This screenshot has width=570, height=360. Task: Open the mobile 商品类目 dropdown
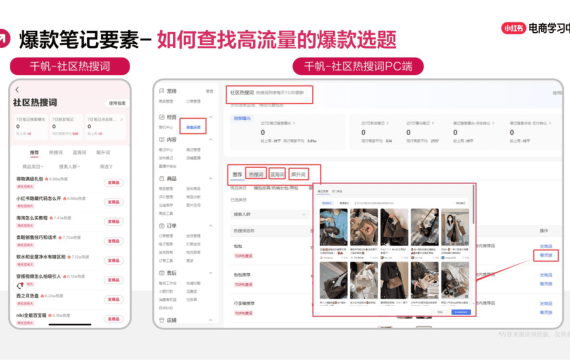click(x=33, y=167)
